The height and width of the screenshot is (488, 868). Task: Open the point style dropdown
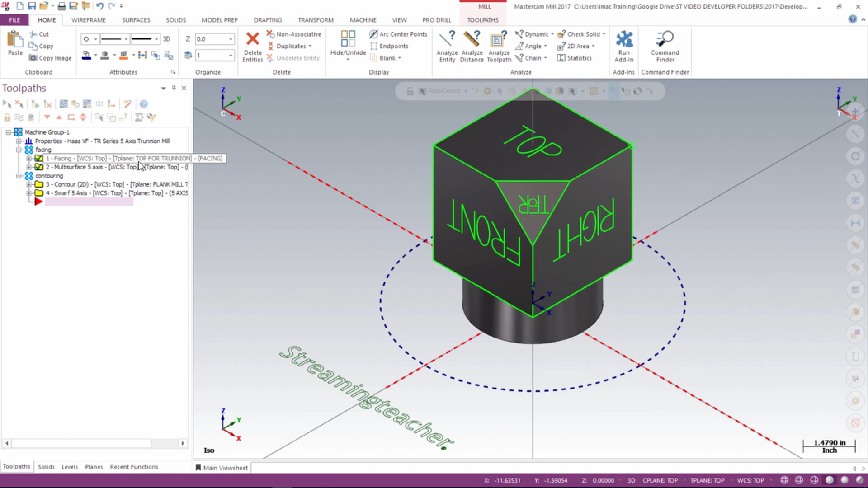[x=95, y=39]
